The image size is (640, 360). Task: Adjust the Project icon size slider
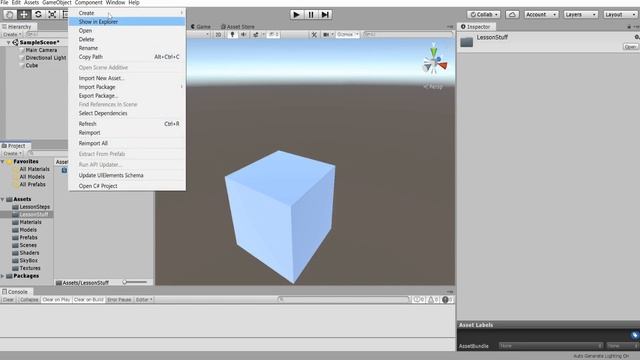pos(135,282)
